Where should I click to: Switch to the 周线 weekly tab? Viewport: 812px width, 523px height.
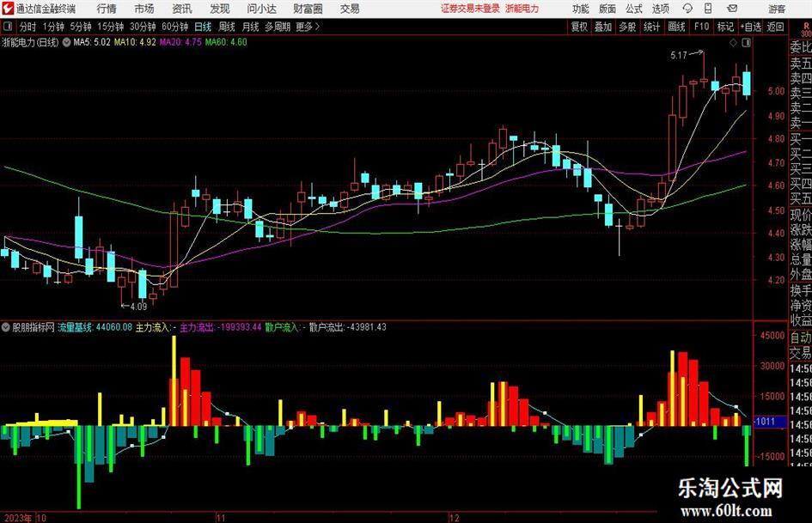(x=227, y=27)
